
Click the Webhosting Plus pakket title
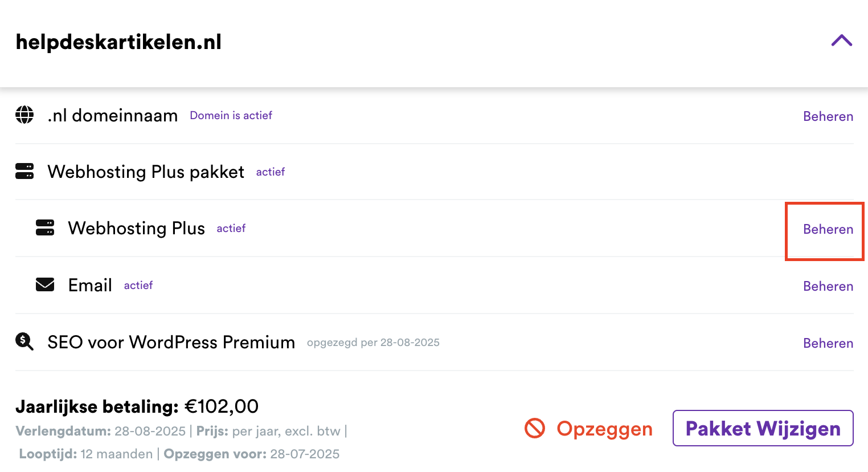146,172
